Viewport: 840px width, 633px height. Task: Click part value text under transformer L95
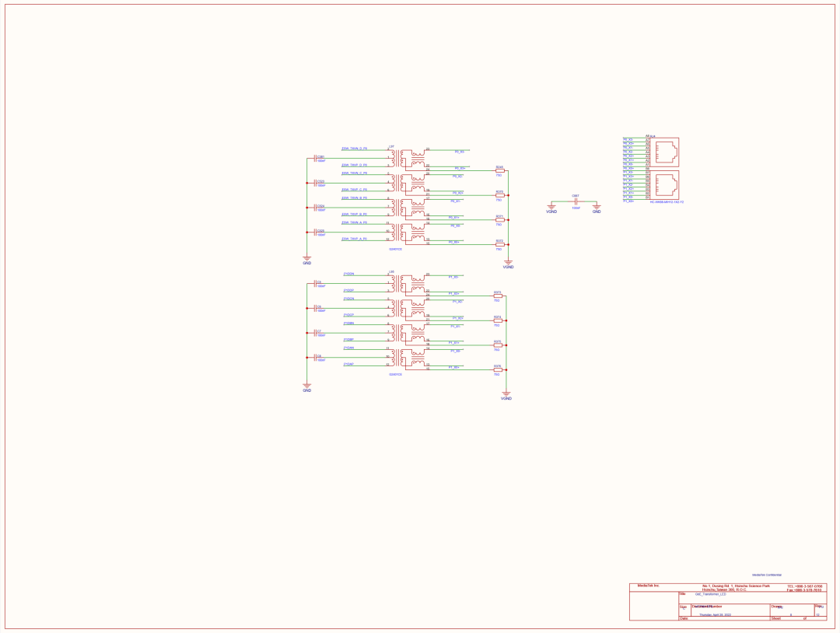395,374
